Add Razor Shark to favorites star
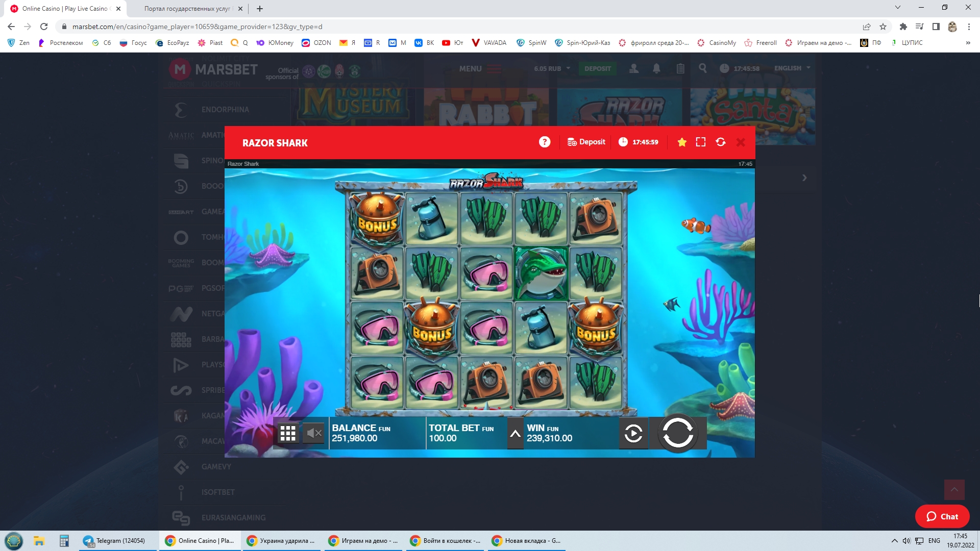This screenshot has height=551, width=980. (x=682, y=142)
